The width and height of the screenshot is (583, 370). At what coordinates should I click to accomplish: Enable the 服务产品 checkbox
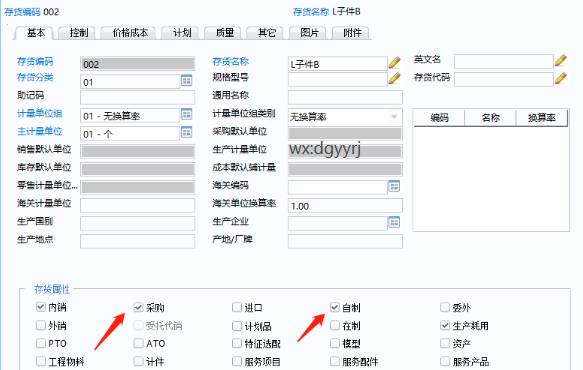point(445,361)
